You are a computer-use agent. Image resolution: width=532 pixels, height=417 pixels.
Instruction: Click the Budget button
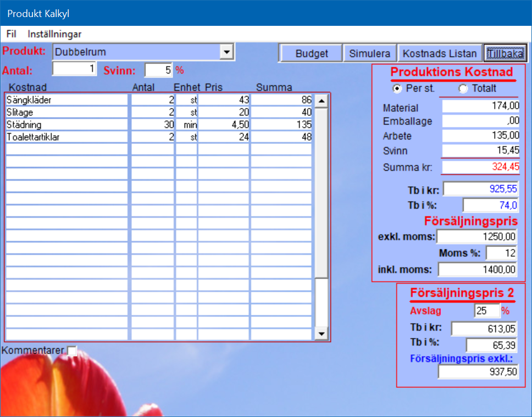coord(311,53)
